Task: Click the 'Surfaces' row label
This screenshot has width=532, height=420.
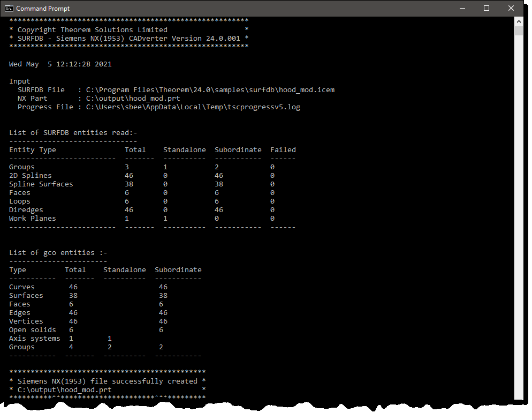Action: coord(26,295)
